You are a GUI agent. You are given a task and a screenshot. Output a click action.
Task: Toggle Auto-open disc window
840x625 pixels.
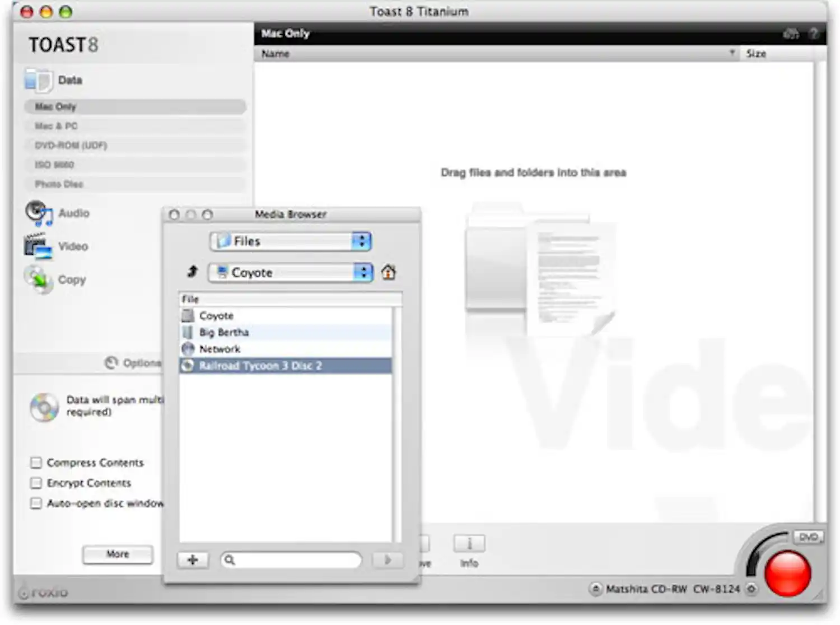pos(36,503)
